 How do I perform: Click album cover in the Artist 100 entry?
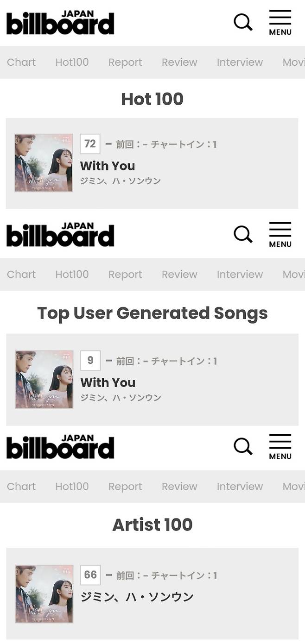coord(44,594)
